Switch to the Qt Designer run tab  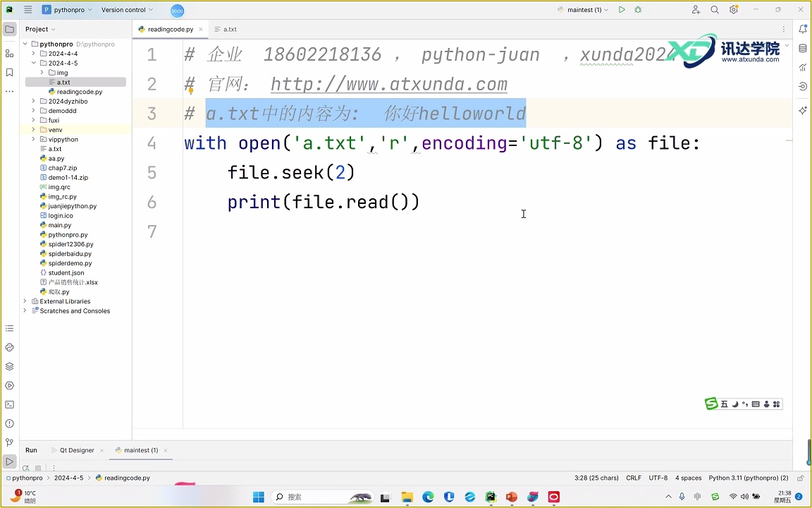(x=75, y=449)
